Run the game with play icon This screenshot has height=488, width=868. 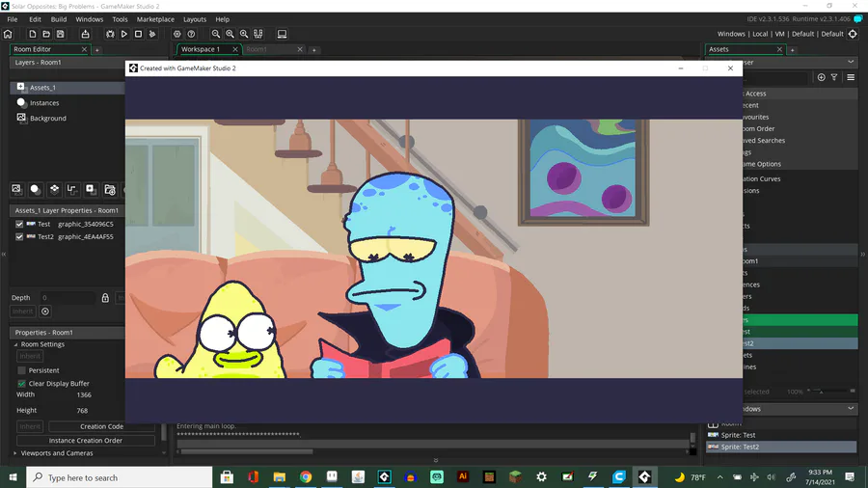coord(124,34)
